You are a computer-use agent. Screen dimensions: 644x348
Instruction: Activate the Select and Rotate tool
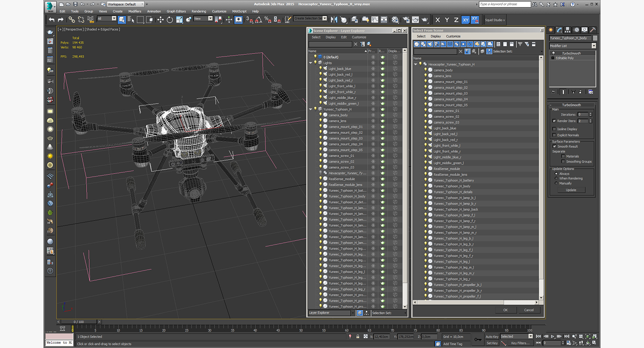click(x=170, y=20)
